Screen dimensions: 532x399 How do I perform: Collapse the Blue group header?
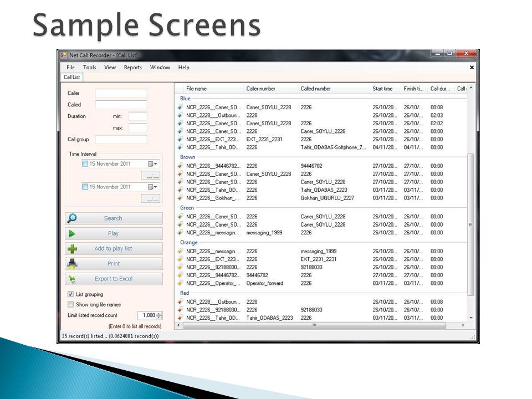click(185, 99)
